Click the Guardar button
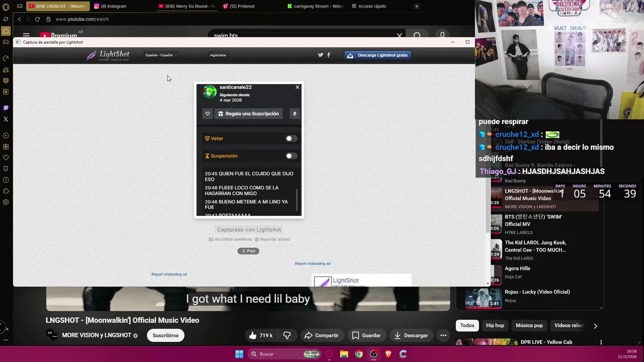The width and height of the screenshot is (644, 362). [366, 335]
